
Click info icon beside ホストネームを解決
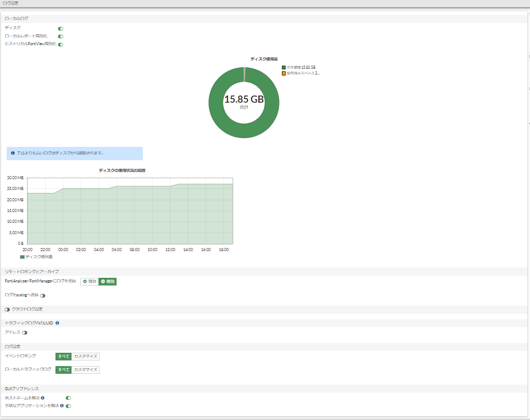tap(43, 398)
